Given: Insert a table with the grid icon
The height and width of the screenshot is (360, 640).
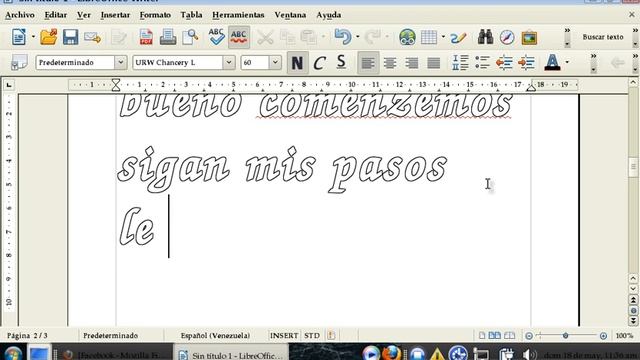Looking at the screenshot, I should (429, 37).
